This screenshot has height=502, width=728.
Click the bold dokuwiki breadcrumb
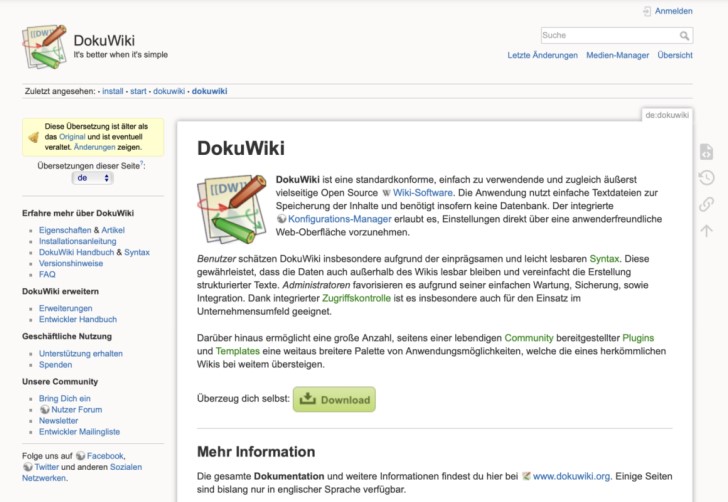click(x=209, y=91)
